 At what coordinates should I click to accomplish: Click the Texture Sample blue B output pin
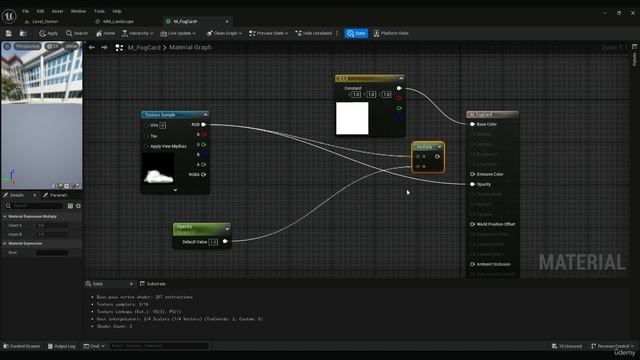click(x=203, y=155)
